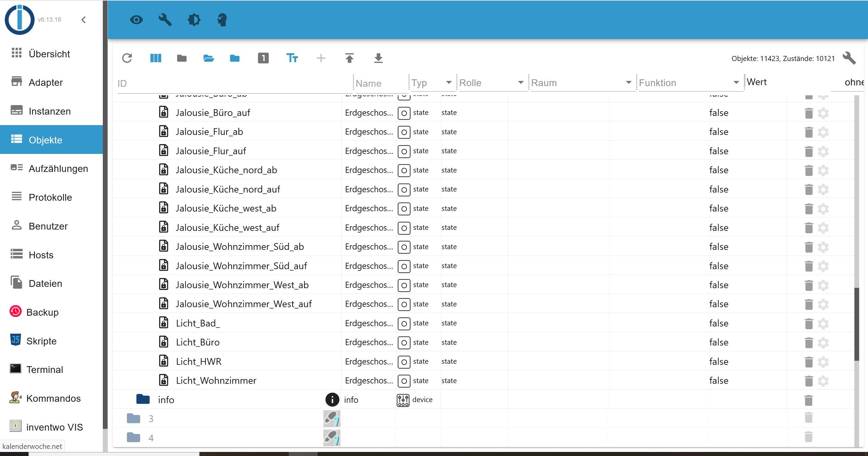Viewport: 868px width, 456px height.
Task: Open the Skripte menu item
Action: click(41, 341)
